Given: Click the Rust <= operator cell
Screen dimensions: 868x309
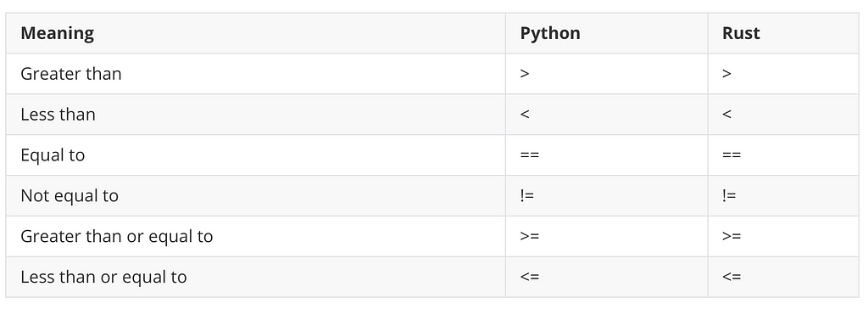Looking at the screenshot, I should pyautogui.click(x=783, y=277).
